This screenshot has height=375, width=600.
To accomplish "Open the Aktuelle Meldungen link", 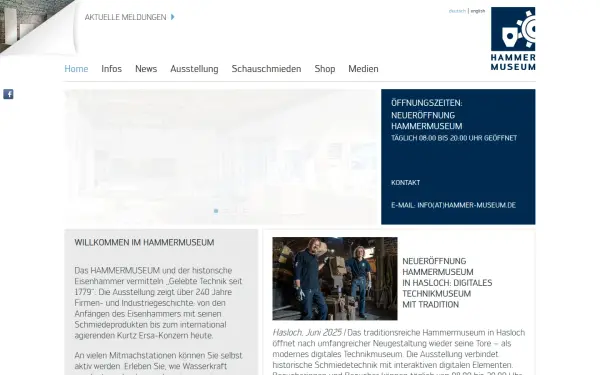I will click(126, 17).
